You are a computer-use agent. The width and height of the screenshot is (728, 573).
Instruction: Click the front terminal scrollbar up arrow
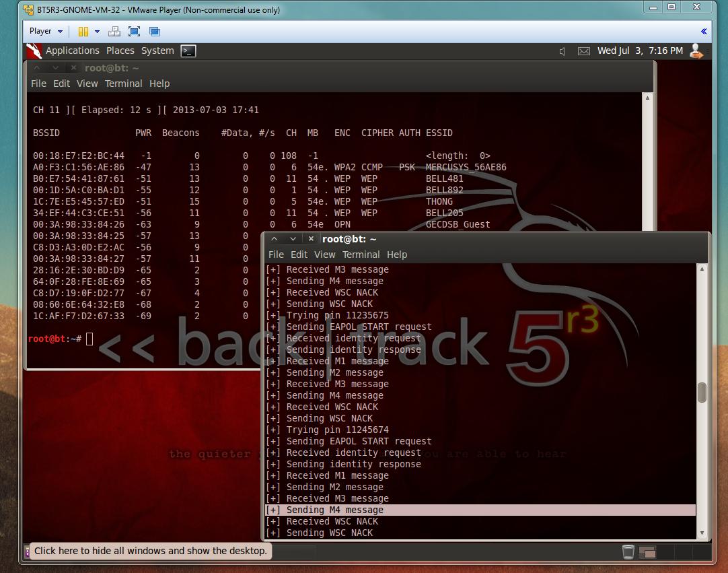pos(702,269)
